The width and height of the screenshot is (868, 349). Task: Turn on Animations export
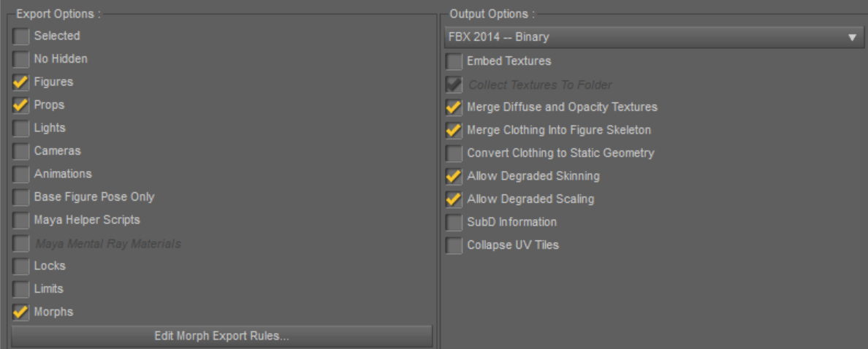(x=21, y=174)
